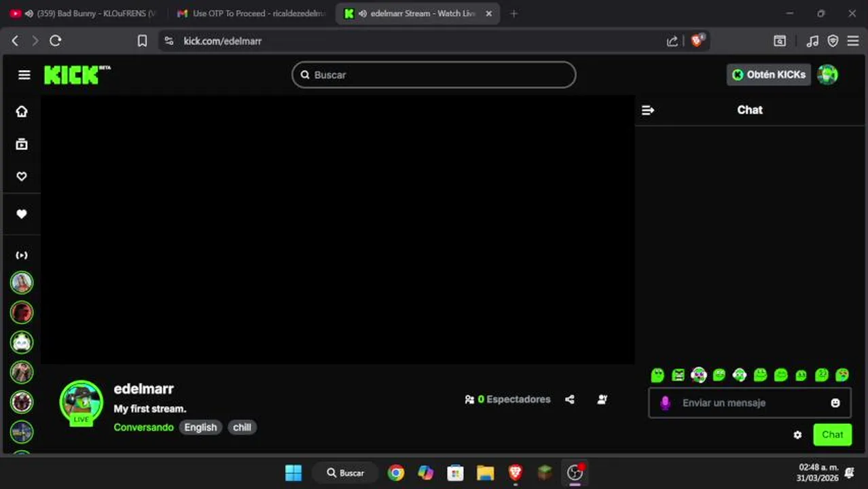Screen dimensions: 868x489
Task: Open the white robot channel avatar in sidebar
Action: tap(22, 342)
